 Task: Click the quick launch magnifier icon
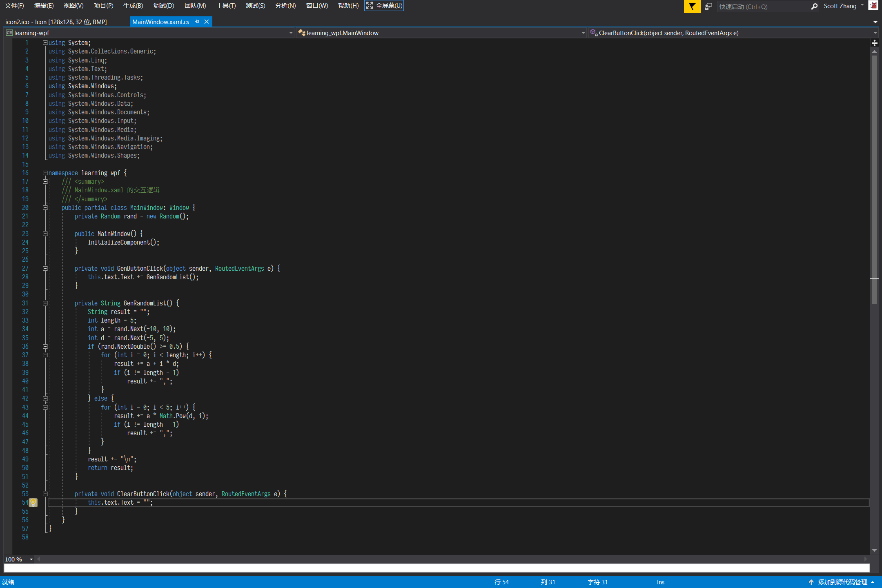[x=814, y=7]
